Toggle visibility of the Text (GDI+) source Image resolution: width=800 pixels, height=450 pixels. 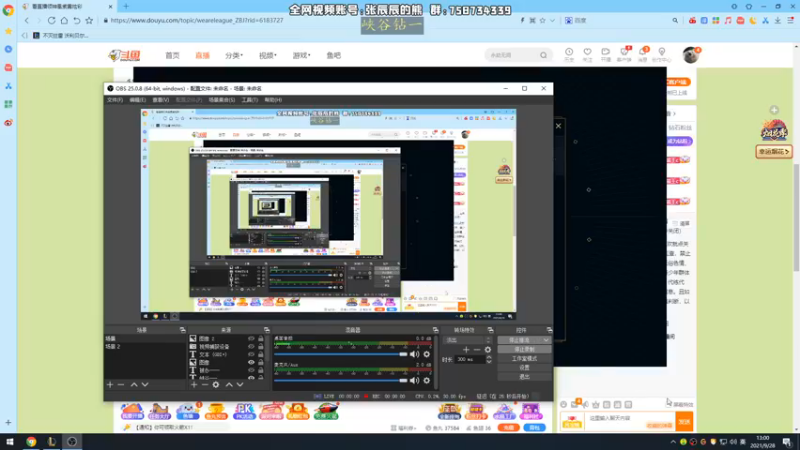coord(251,354)
